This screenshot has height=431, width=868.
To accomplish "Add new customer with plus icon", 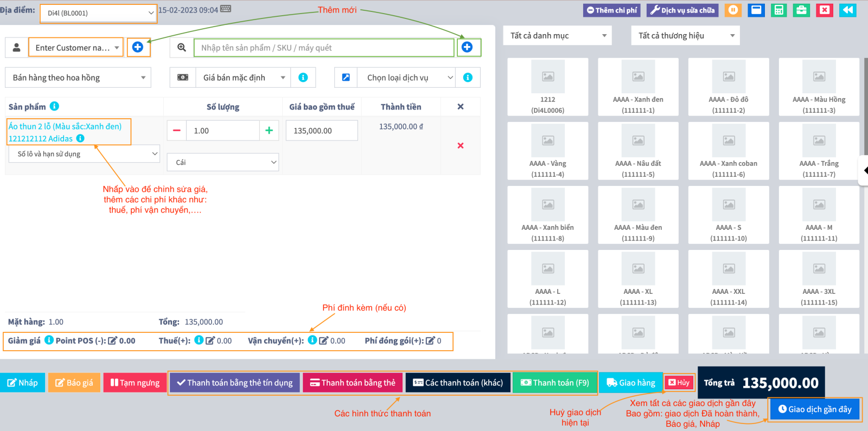I will [138, 48].
